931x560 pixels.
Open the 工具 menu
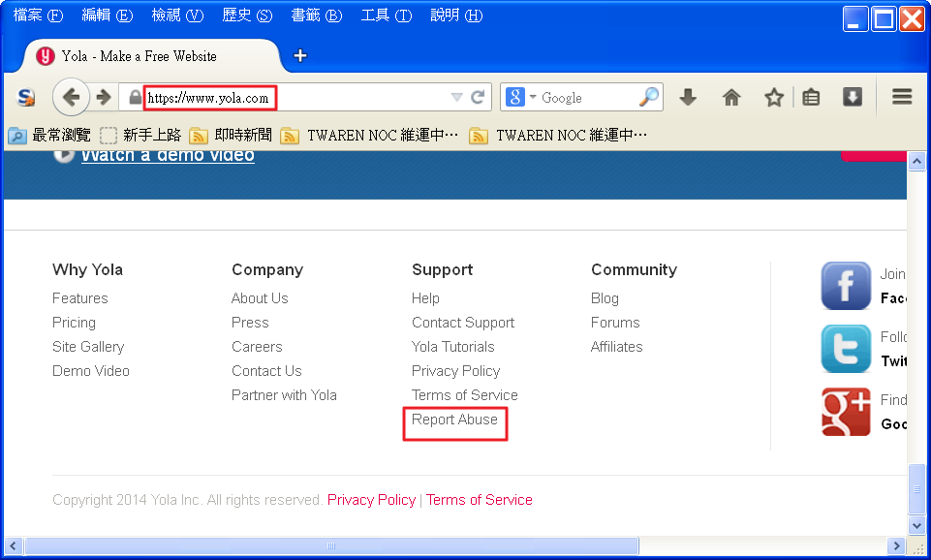pyautogui.click(x=386, y=16)
